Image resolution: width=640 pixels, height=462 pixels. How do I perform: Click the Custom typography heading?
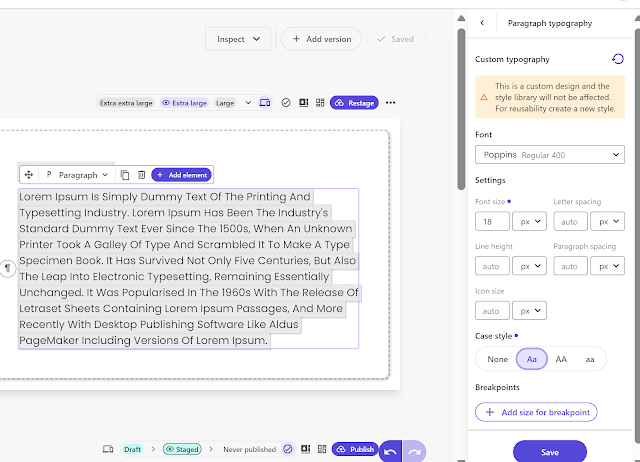[512, 59]
